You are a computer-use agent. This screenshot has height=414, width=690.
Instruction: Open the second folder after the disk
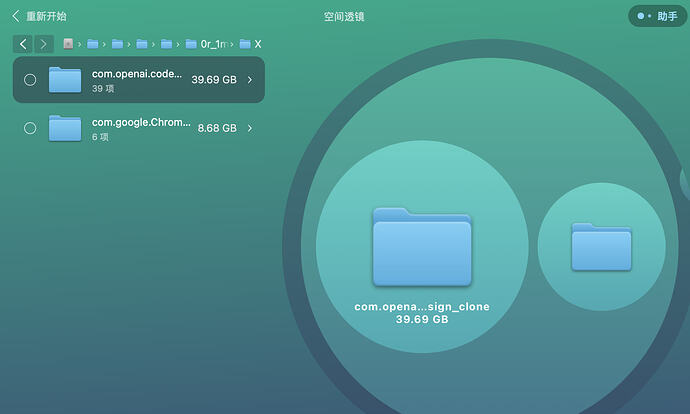(117, 44)
